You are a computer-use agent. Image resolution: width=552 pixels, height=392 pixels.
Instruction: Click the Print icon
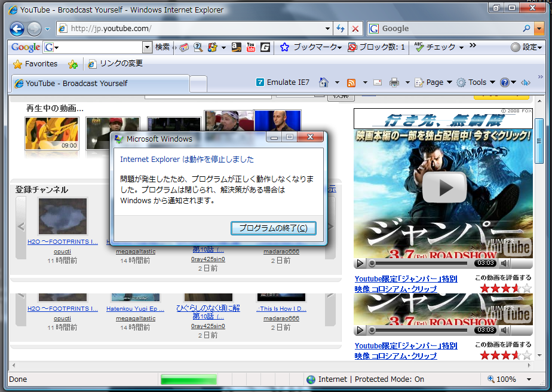click(x=394, y=83)
